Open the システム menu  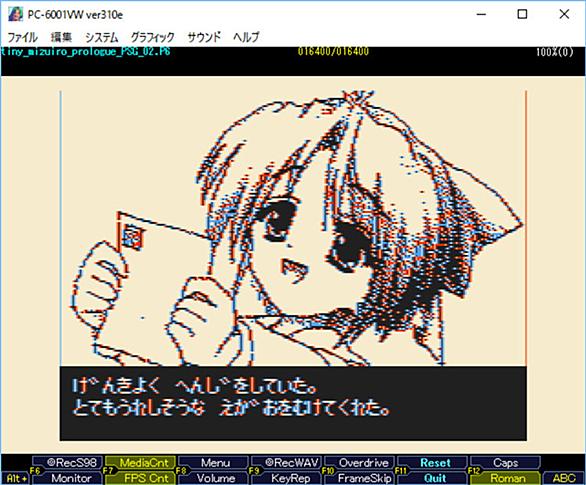102,37
